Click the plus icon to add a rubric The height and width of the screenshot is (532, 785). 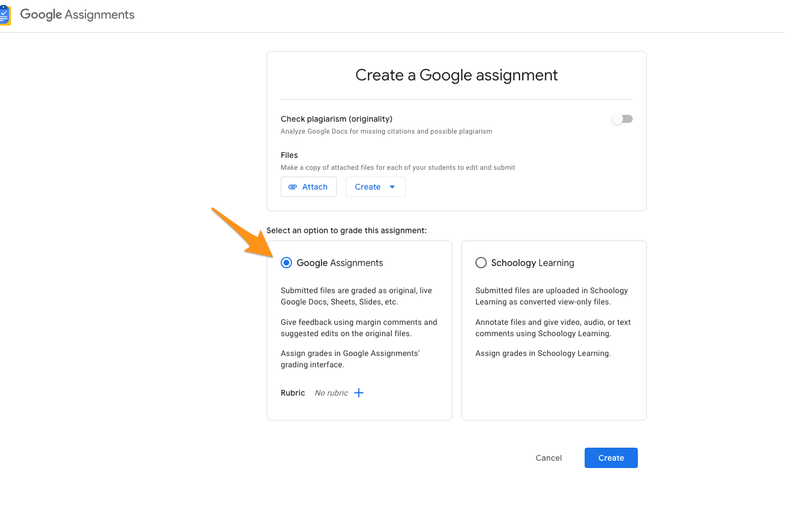pos(359,393)
